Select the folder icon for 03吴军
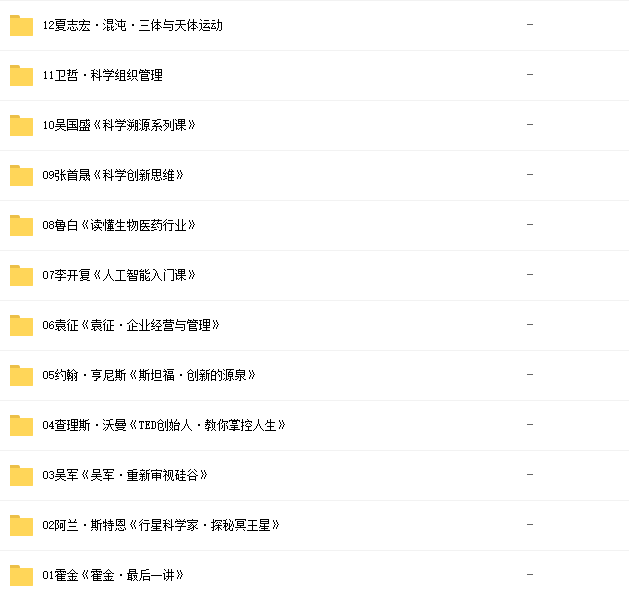 21,475
